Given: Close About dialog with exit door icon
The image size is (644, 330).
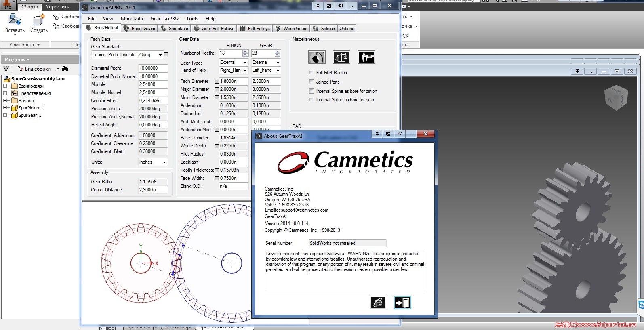Looking at the screenshot, I should tap(402, 303).
